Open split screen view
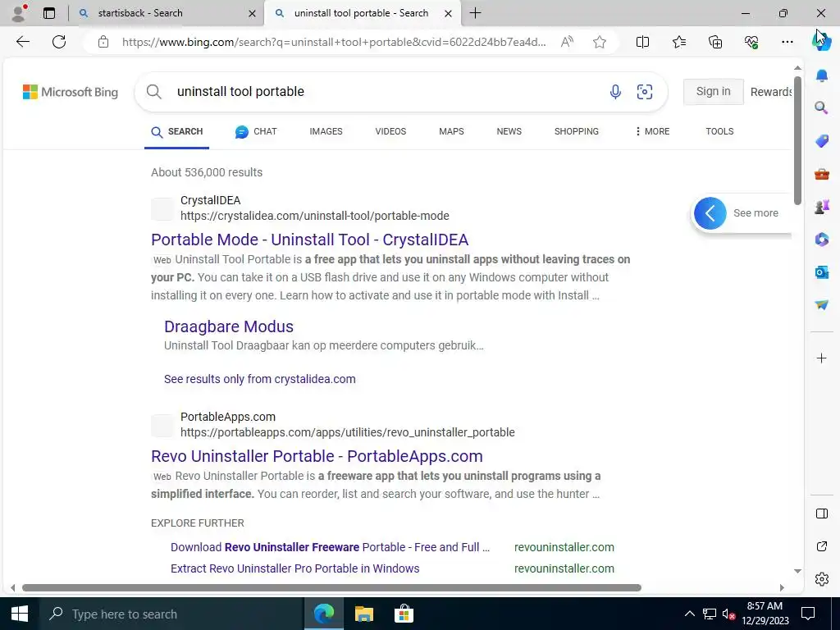 coord(642,42)
